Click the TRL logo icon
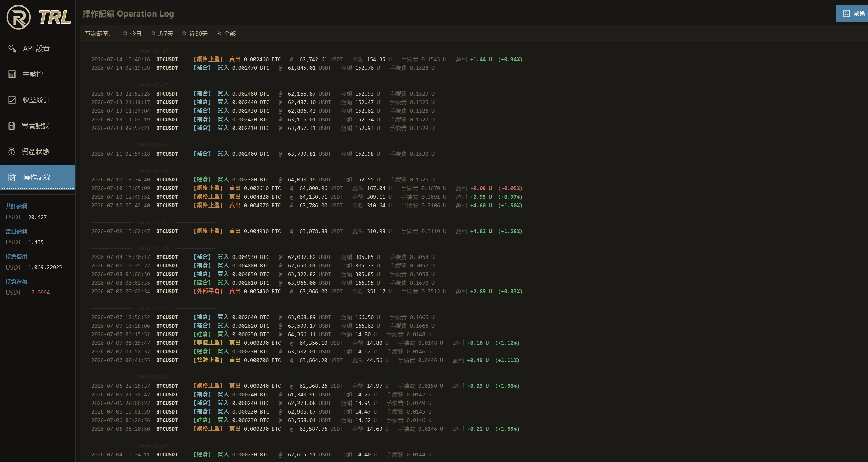Image resolution: width=868 pixels, height=462 pixels. (19, 17)
